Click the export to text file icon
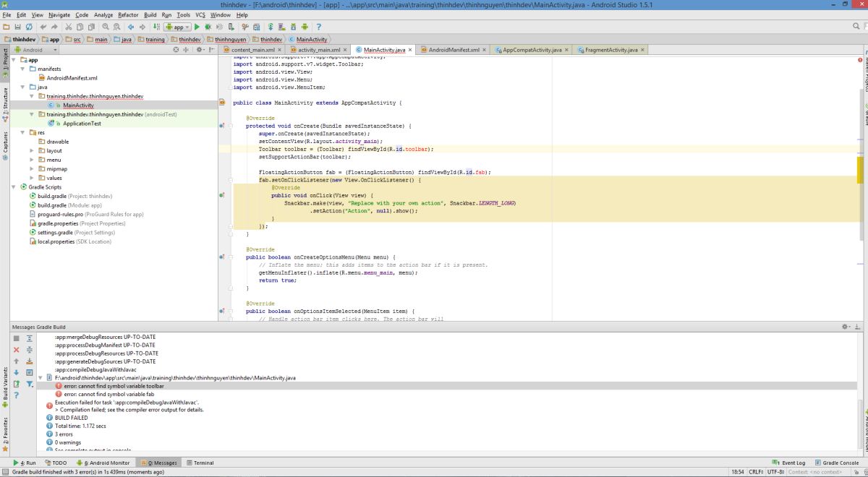 (17, 384)
